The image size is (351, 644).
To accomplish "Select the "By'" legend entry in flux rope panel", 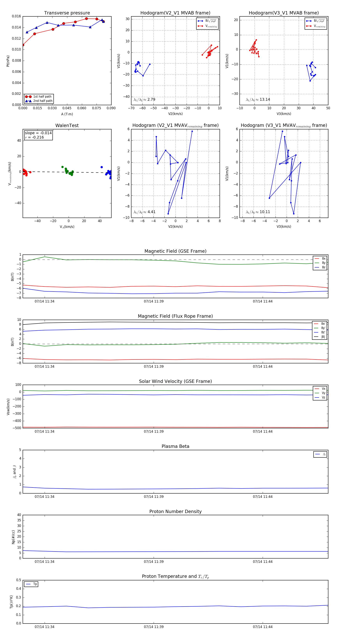I will click(320, 328).
